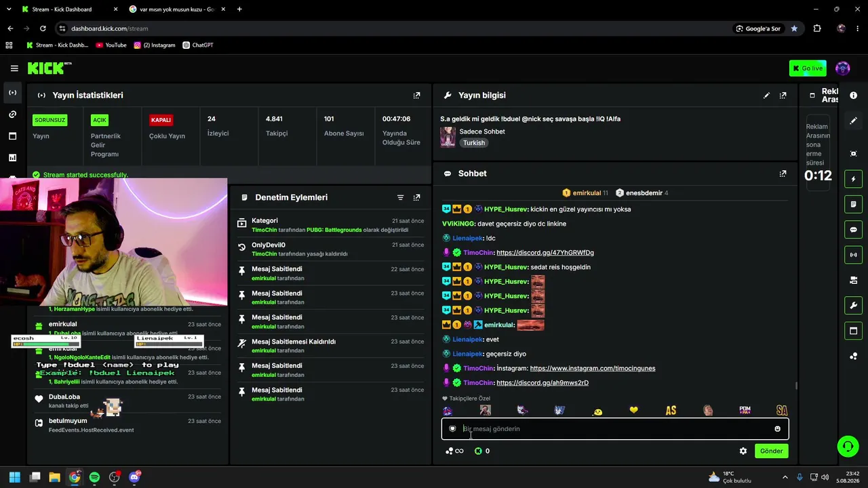The width and height of the screenshot is (868, 488).
Task: Open chat settings gear icon
Action: 743,451
